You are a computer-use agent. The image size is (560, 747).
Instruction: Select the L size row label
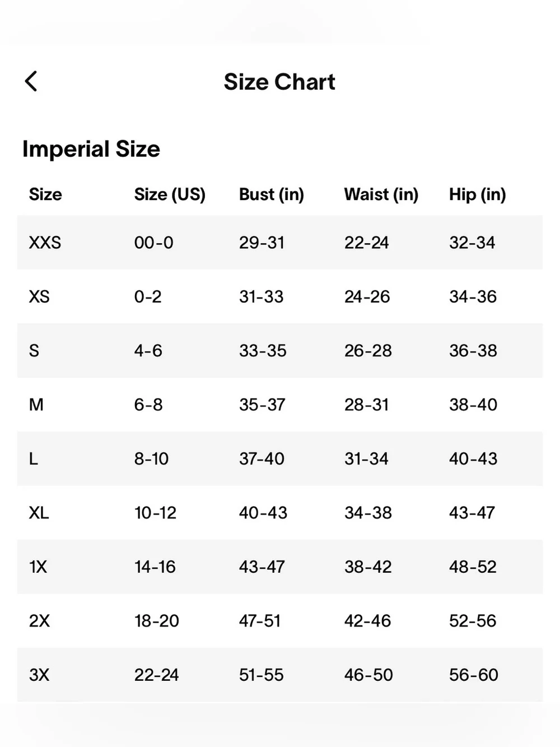[x=34, y=459]
